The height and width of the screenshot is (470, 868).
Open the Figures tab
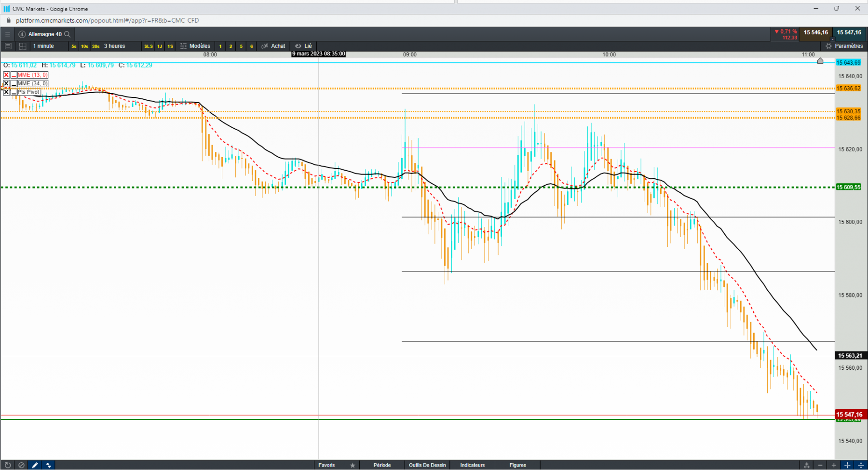[x=518, y=465]
